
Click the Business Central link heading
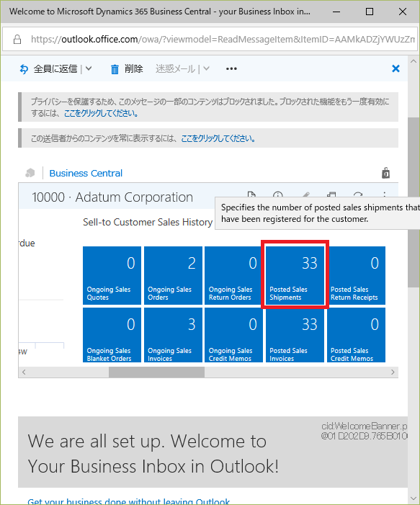tap(86, 174)
